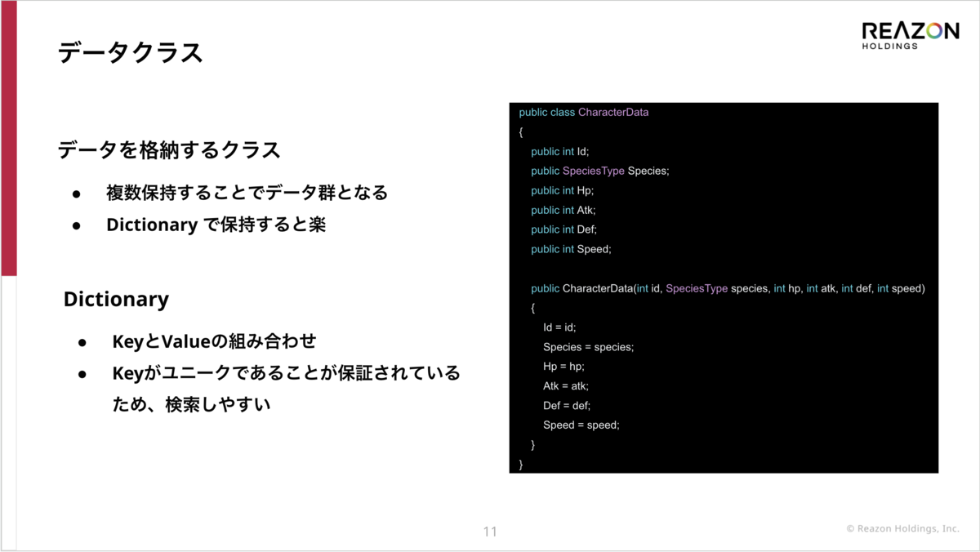The image size is (980, 552).
Task: Select the assignment Id = id;
Action: [x=559, y=327]
